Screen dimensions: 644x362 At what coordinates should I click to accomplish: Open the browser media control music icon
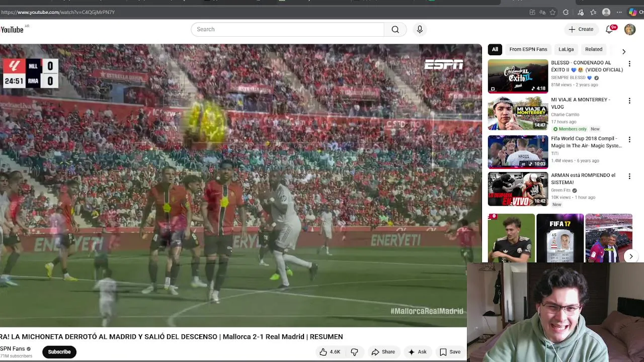[x=581, y=12]
